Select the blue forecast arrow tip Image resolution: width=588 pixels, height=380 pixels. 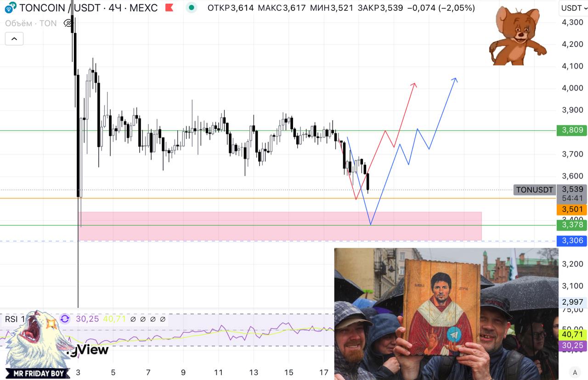(x=455, y=79)
